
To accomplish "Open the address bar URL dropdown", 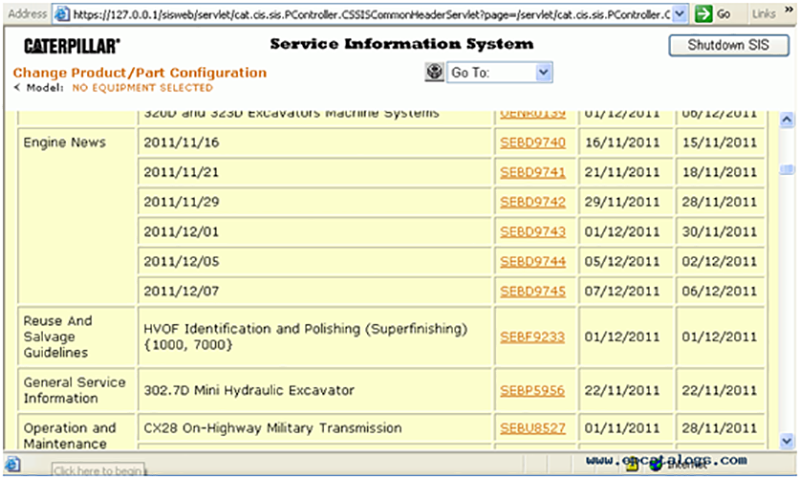I will click(x=679, y=14).
